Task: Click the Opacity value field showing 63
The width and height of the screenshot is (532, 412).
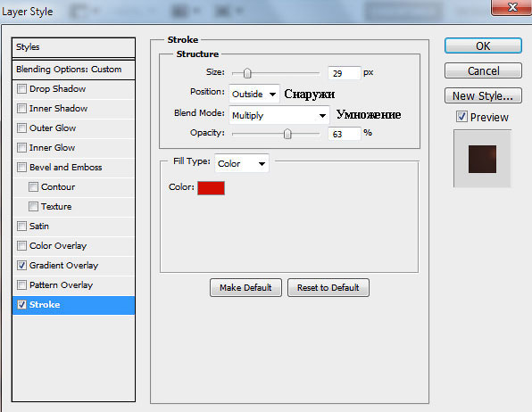Action: point(344,134)
